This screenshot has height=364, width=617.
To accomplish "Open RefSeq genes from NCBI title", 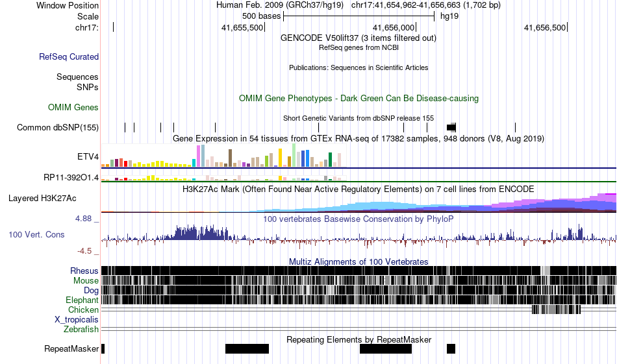I will tap(359, 47).
